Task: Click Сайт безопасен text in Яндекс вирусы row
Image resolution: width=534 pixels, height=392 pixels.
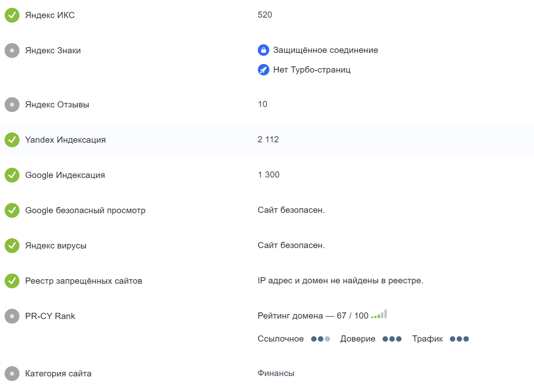Action: [x=291, y=245]
